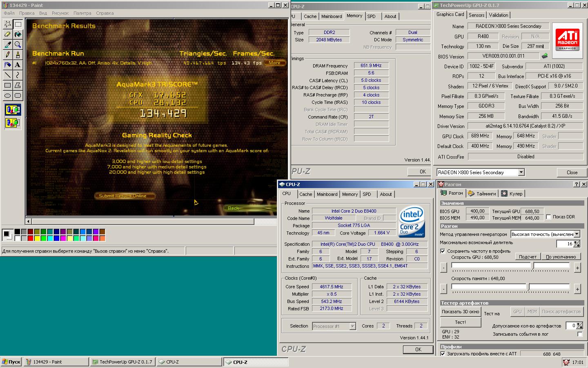Select the rectangular Select tool in Paint
This screenshot has height=368, width=588.
(x=18, y=25)
